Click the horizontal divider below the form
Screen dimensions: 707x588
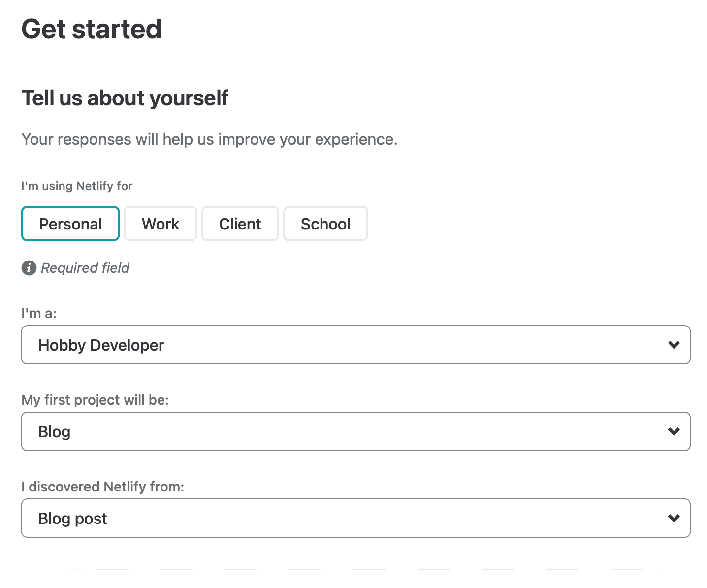(x=362, y=570)
